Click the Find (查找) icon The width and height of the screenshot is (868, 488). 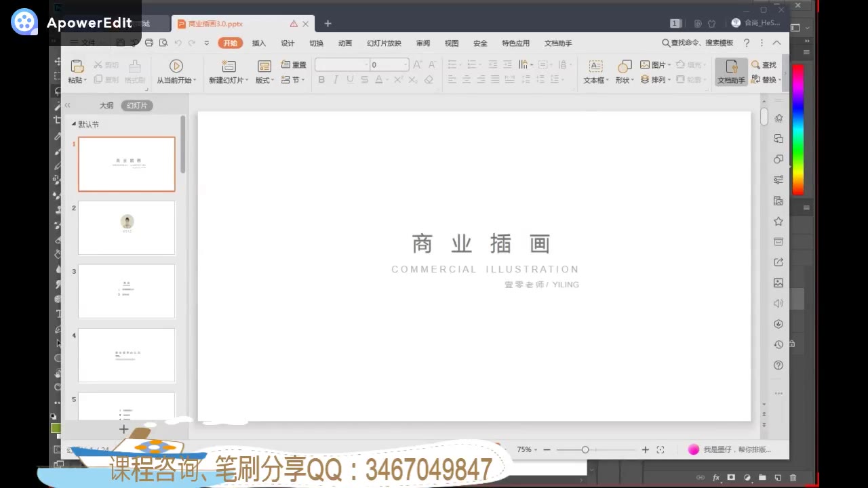(765, 64)
